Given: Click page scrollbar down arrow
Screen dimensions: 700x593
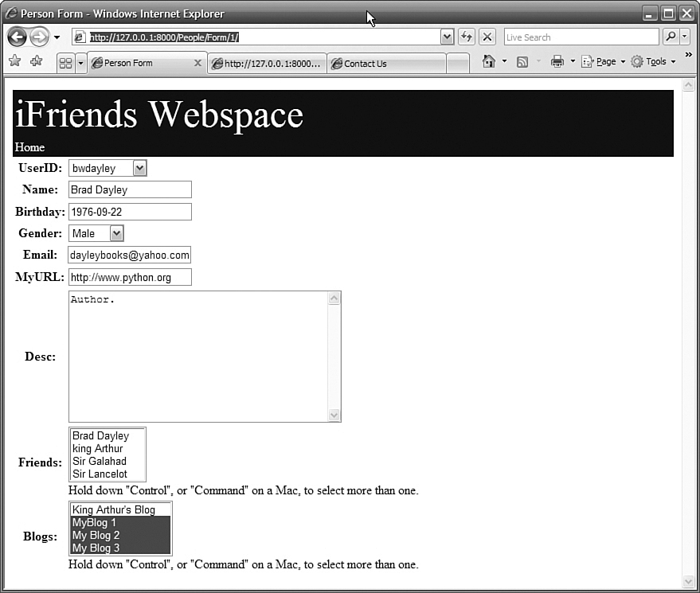Looking at the screenshot, I should [688, 581].
